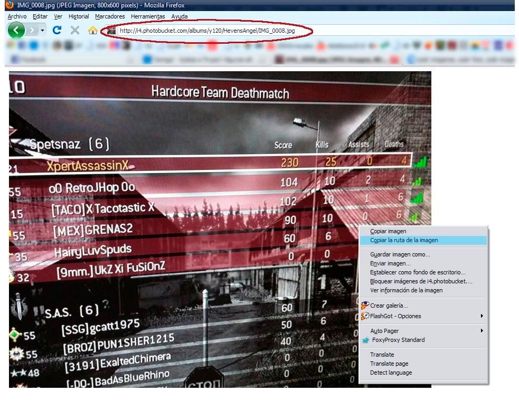Focus the photobucket address bar
519x420 pixels.
[x=207, y=31]
